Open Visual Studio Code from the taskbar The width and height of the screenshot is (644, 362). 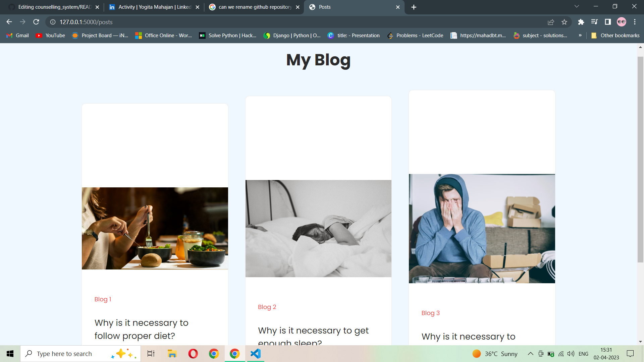[x=256, y=354]
